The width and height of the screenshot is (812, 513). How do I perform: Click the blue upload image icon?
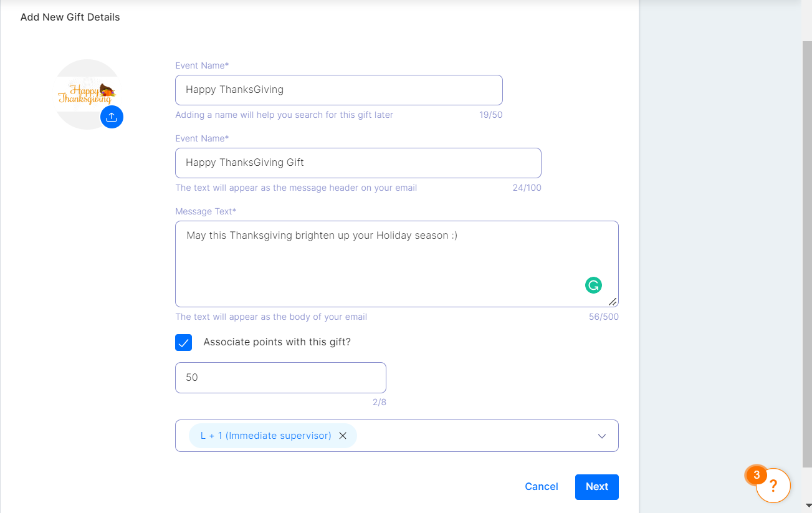112,117
